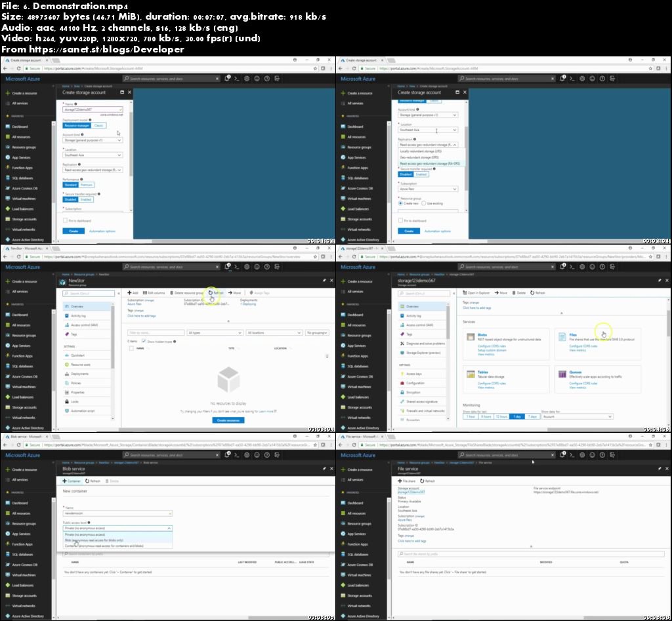
Task: Click Open in Explorer on storage123demo567 toolbar
Action: 476,293
